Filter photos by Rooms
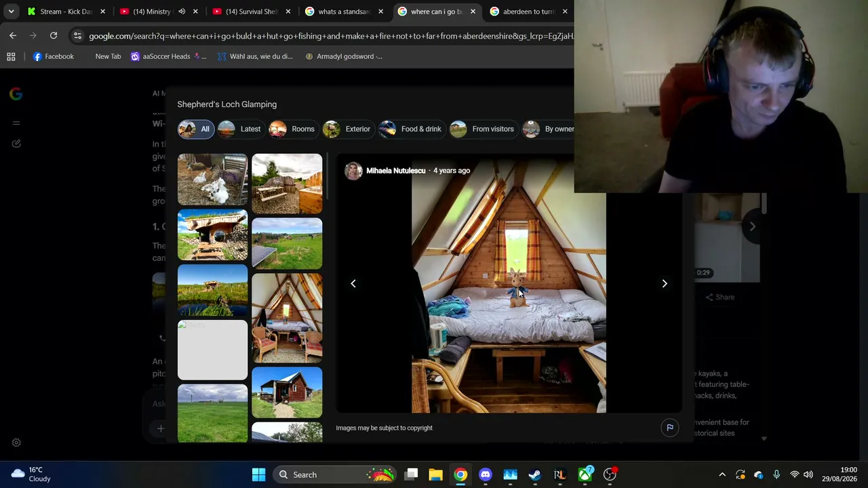The image size is (868, 488). pos(292,129)
